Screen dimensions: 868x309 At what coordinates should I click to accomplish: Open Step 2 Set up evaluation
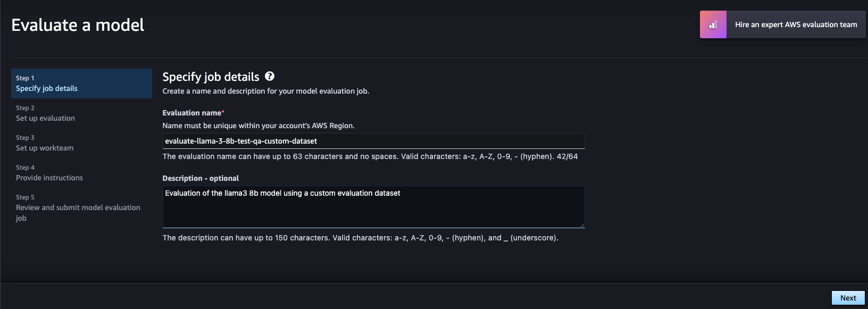click(81, 113)
